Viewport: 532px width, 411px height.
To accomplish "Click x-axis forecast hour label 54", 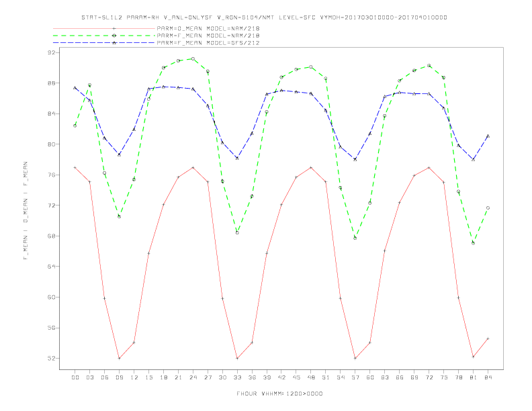I will coord(341,377).
